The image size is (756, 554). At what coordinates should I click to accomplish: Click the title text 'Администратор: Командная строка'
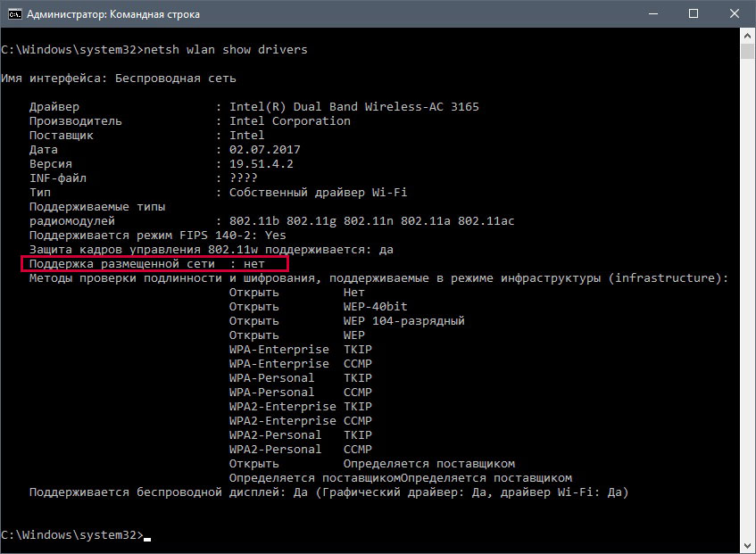[x=112, y=14]
